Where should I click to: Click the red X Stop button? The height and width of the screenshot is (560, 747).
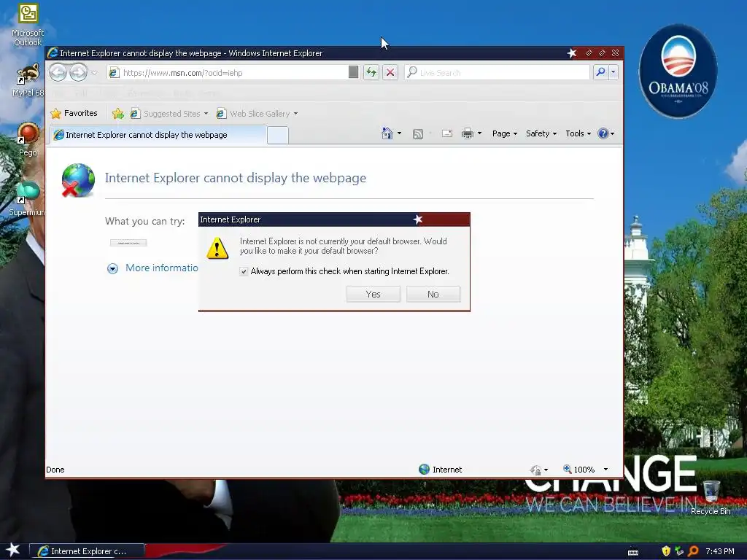click(x=390, y=72)
